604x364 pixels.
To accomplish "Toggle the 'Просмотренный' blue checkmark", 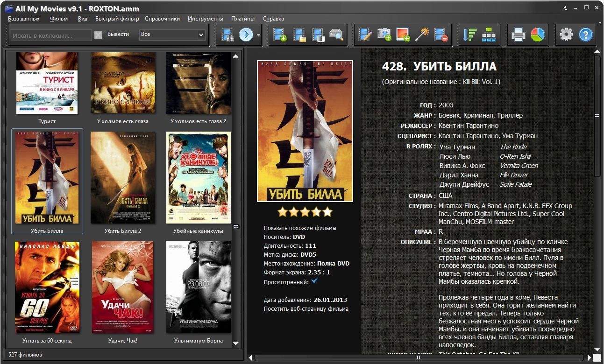I will [314, 281].
